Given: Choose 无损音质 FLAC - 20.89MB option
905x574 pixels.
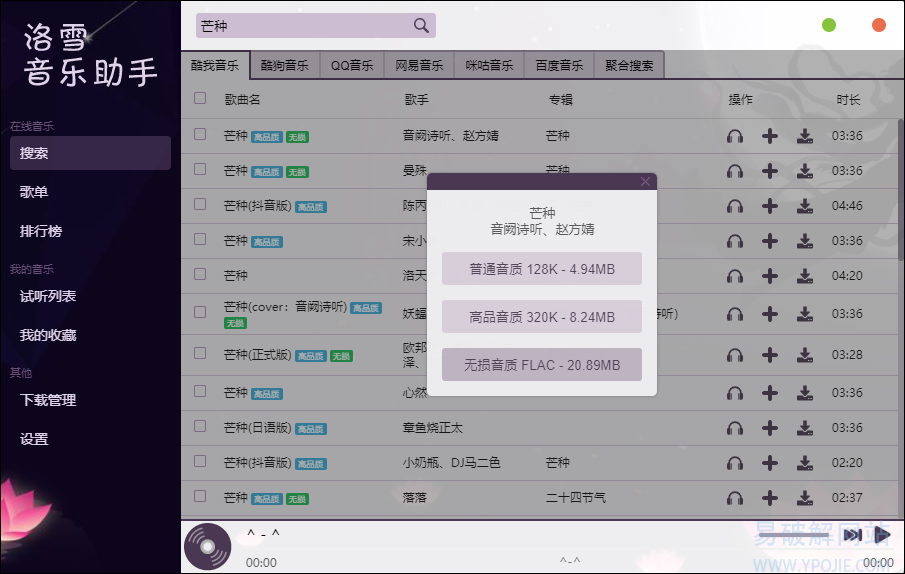Looking at the screenshot, I should pyautogui.click(x=542, y=365).
